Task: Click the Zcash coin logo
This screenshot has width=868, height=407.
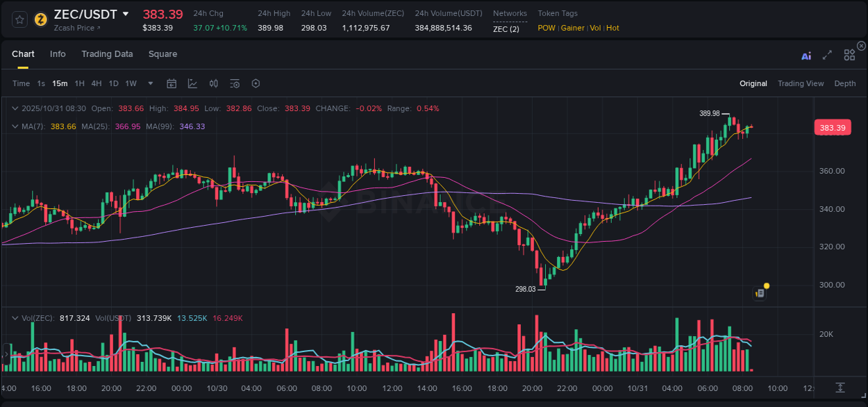Action: point(40,20)
